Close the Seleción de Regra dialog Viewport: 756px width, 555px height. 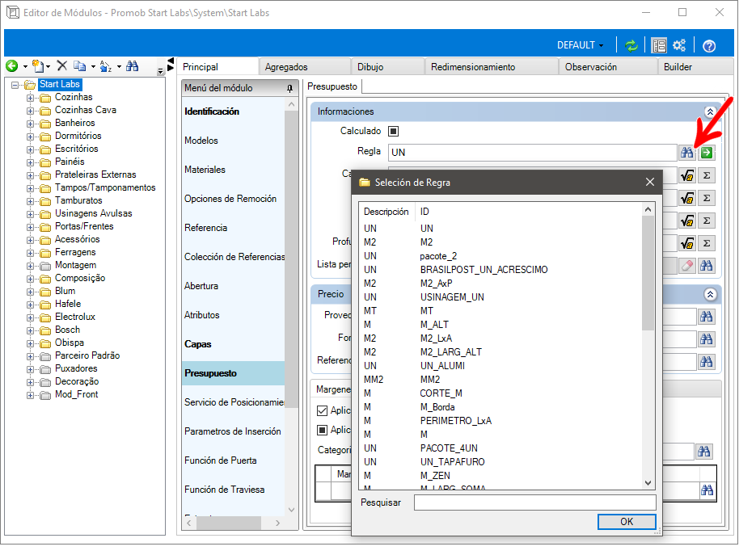pyautogui.click(x=650, y=182)
